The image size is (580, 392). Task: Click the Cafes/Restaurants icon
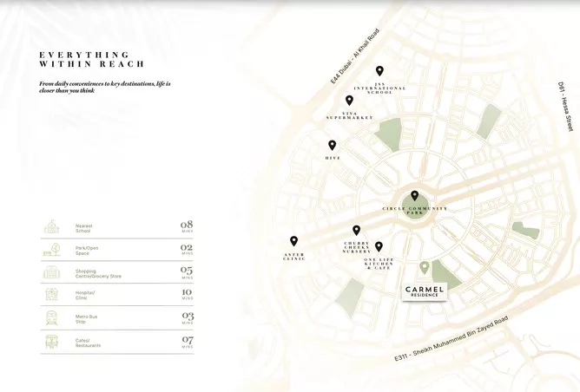[x=52, y=342]
